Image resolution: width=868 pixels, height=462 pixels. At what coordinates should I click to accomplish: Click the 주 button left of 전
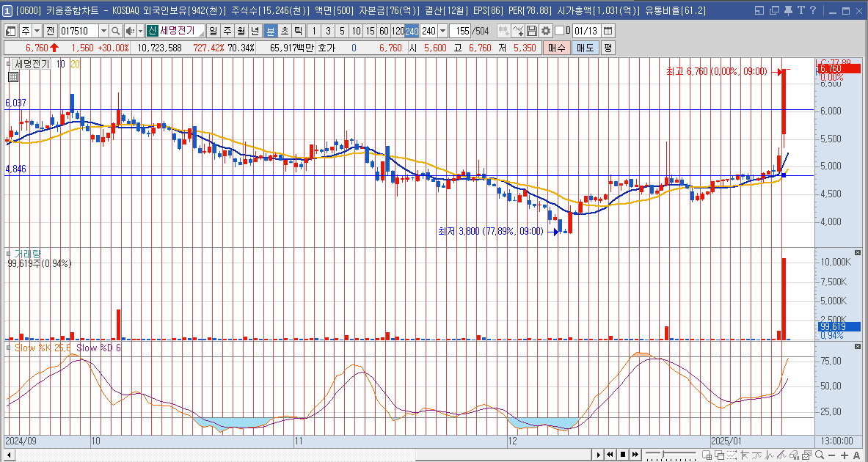click(26, 31)
